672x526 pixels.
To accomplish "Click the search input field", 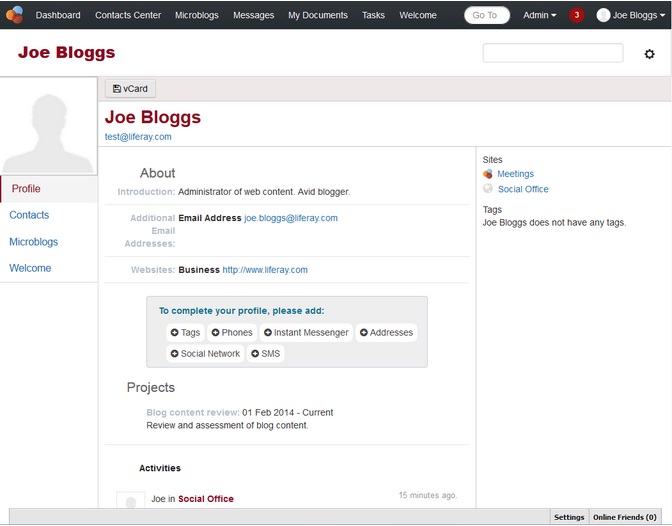I will (552, 53).
